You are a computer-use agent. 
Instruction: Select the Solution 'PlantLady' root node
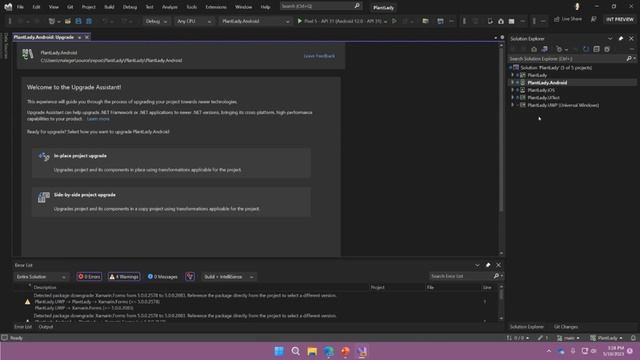point(556,68)
